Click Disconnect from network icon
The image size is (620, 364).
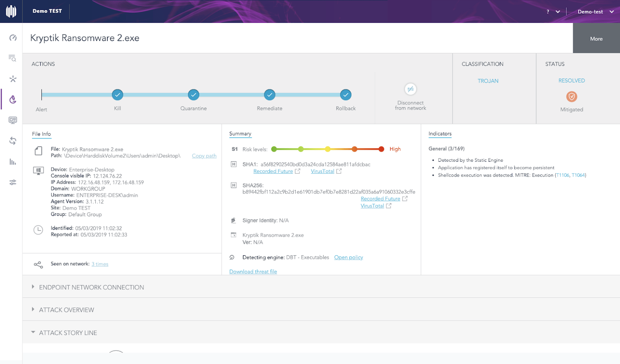point(410,89)
